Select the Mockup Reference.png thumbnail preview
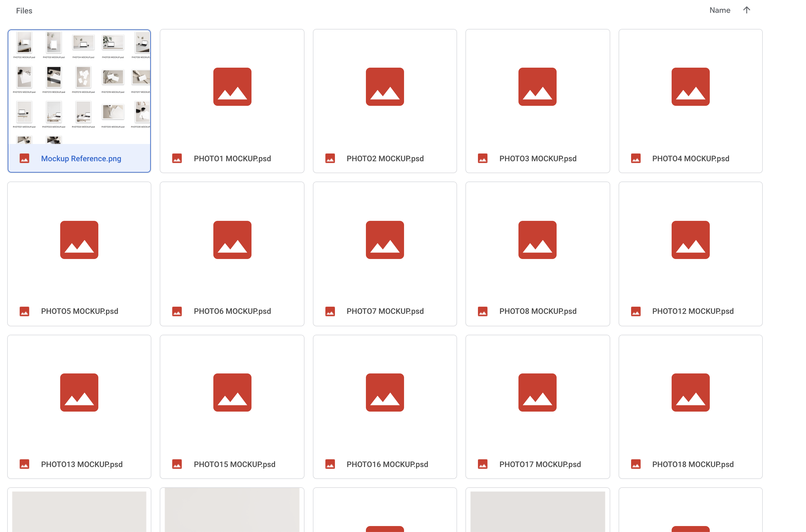 [x=79, y=87]
